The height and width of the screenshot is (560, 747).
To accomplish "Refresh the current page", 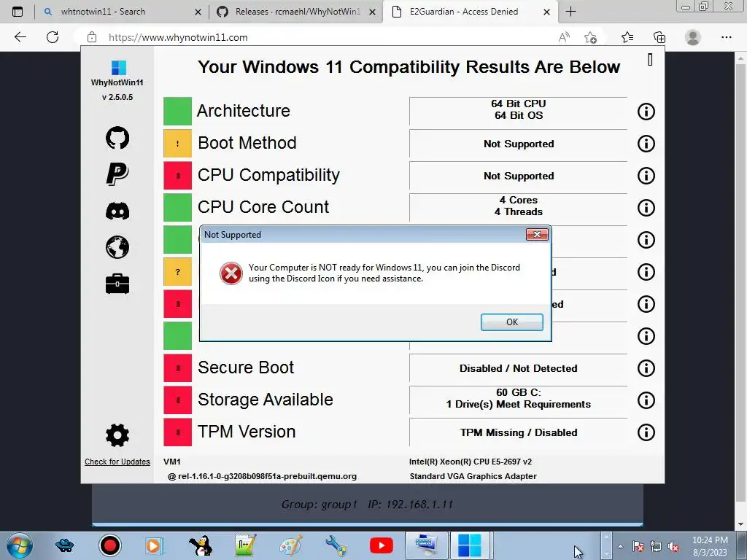I will (53, 37).
